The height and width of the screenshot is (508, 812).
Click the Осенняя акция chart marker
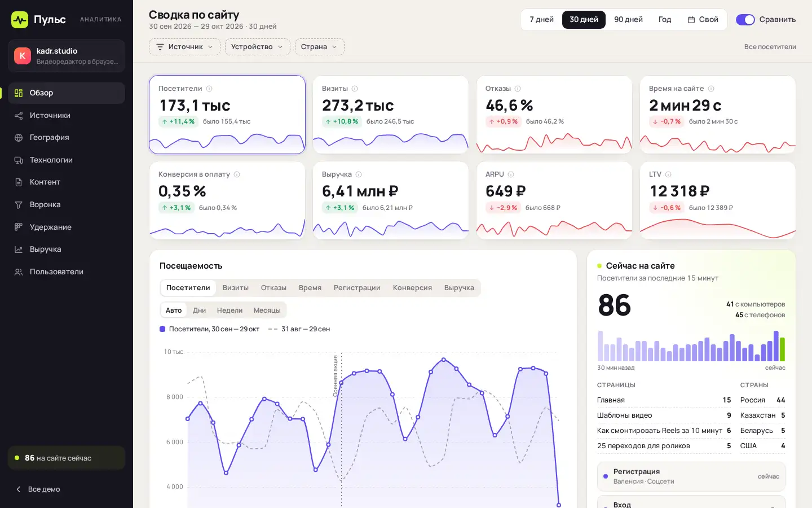(x=336, y=375)
